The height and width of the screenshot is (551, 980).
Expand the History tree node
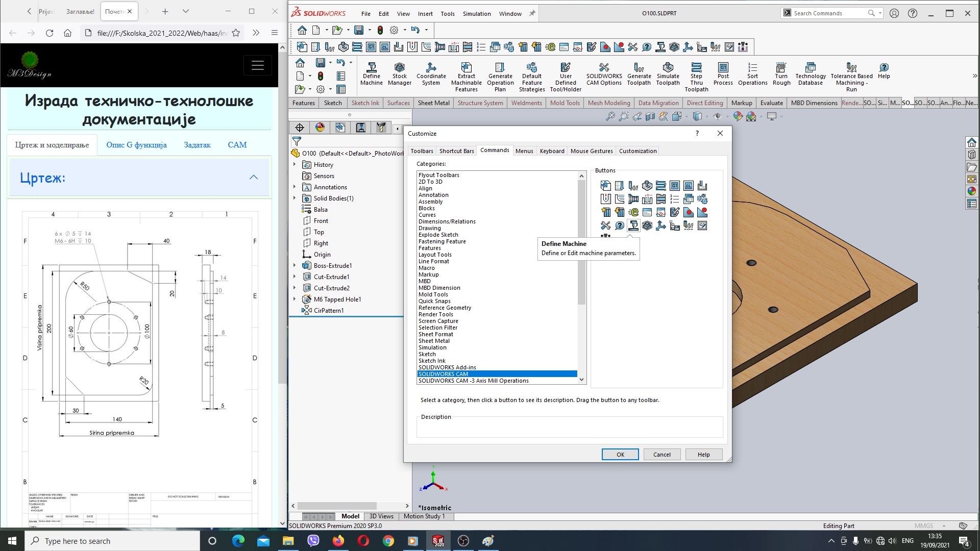pyautogui.click(x=295, y=164)
